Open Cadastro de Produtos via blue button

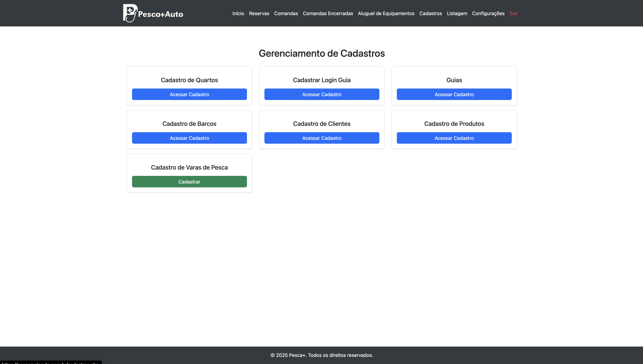point(454,138)
